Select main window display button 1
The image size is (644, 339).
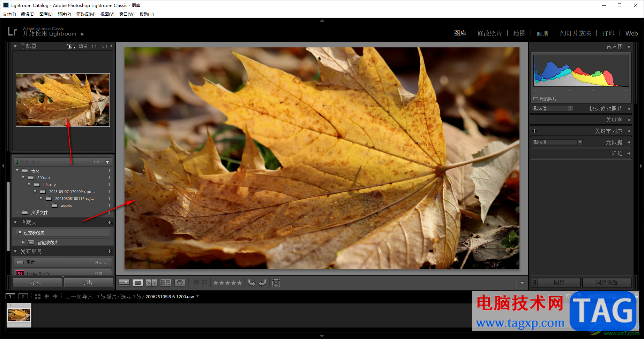click(x=10, y=296)
